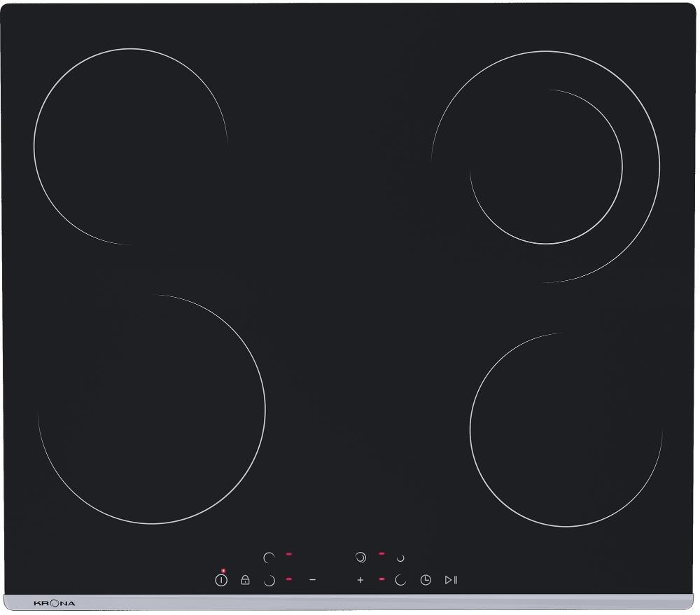Viewport: 700px width, 615px height.
Task: Select the front-left zone icon beside the lock
Action: pos(269,581)
